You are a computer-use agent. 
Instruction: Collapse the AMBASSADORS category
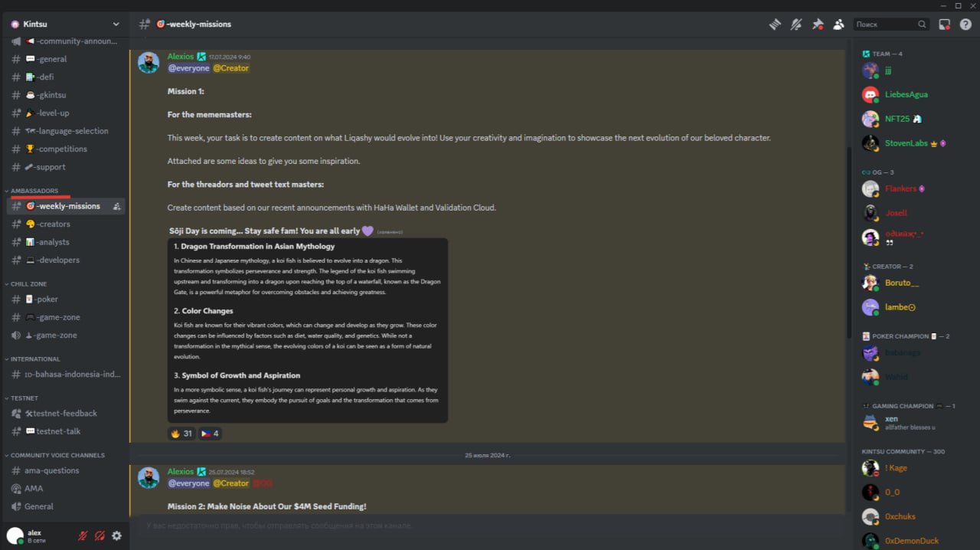[34, 191]
